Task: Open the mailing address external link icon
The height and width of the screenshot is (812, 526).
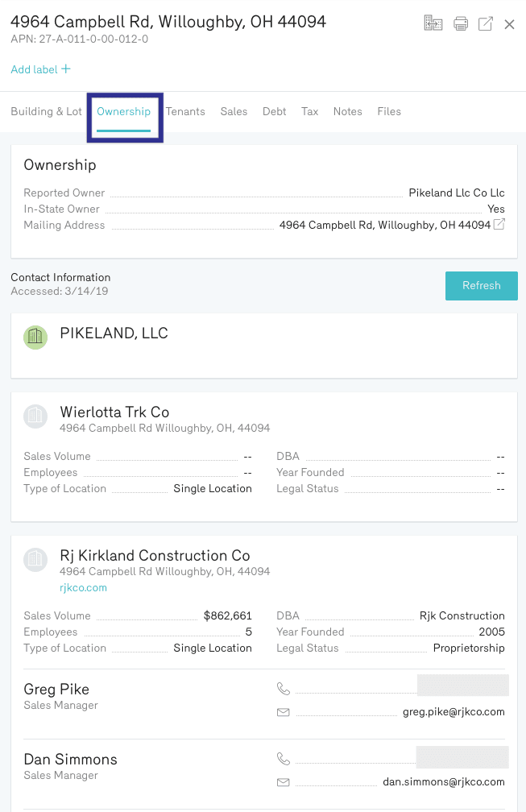Action: click(499, 225)
